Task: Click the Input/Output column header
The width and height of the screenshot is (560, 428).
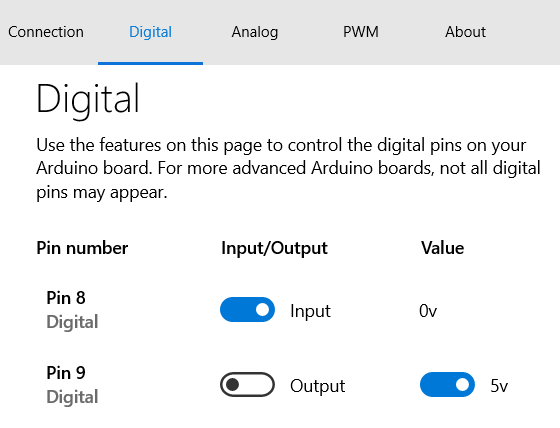Action: (x=274, y=248)
